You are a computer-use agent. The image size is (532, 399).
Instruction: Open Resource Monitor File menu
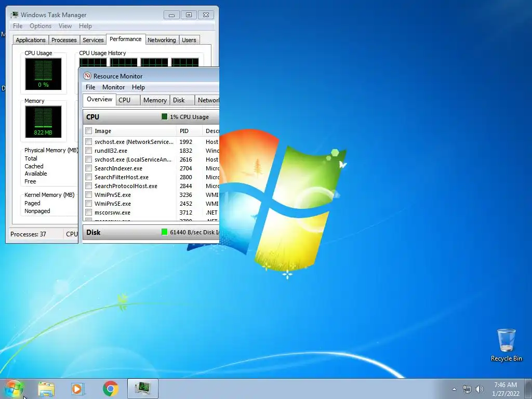(x=90, y=87)
